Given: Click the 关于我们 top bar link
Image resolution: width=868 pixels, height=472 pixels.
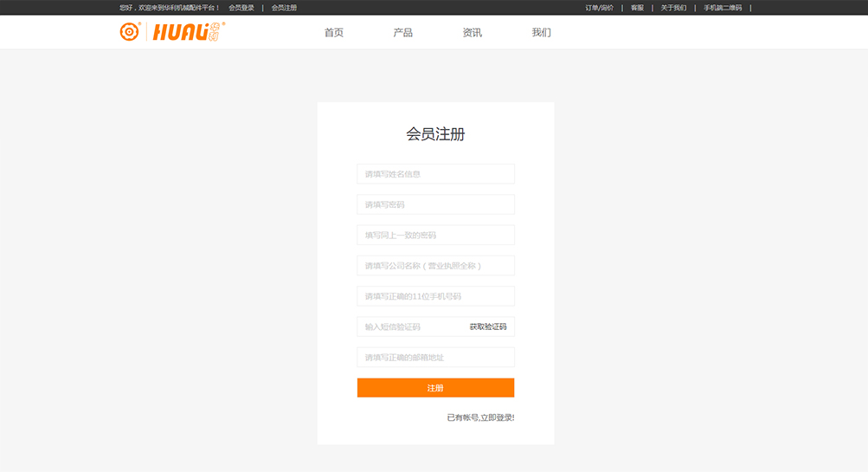Looking at the screenshot, I should 673,8.
